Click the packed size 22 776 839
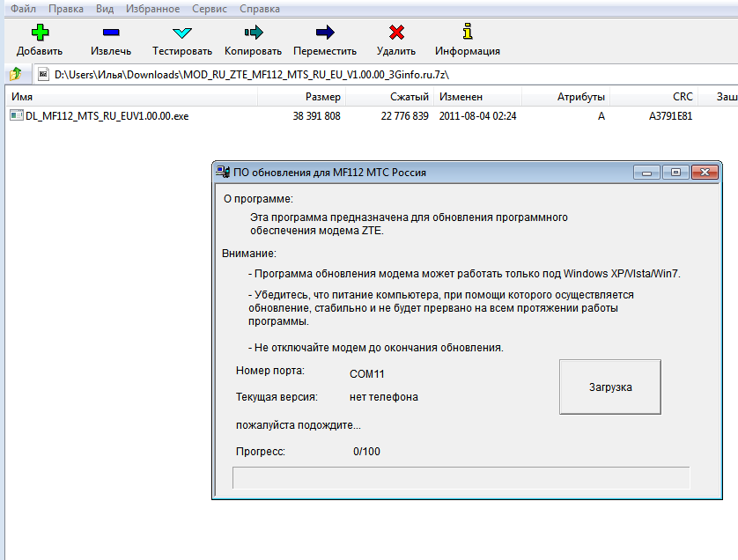Viewport: 738px width, 560px height. [x=405, y=115]
